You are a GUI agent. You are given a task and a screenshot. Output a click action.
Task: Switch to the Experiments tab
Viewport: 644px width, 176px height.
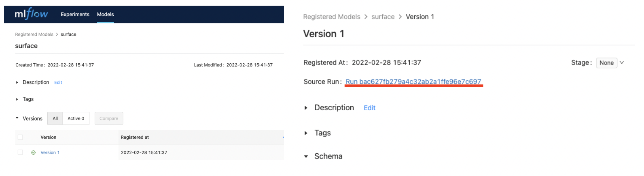coord(75,14)
